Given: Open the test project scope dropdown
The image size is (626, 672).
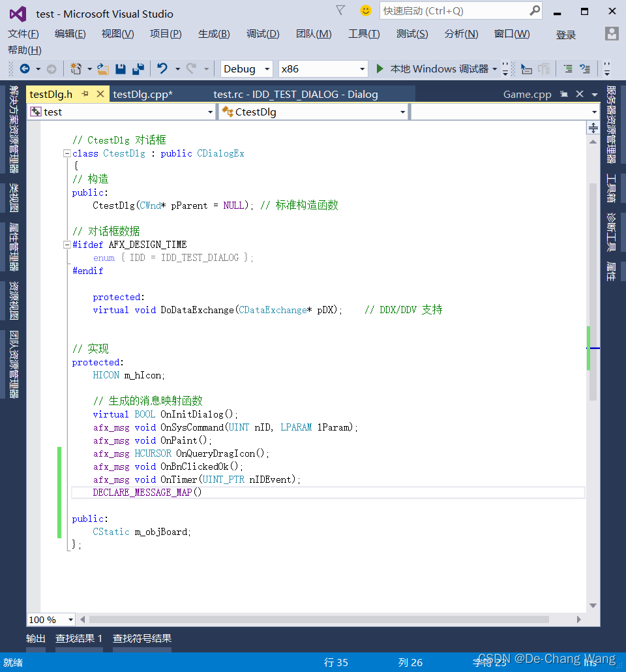Looking at the screenshot, I should tap(122, 112).
